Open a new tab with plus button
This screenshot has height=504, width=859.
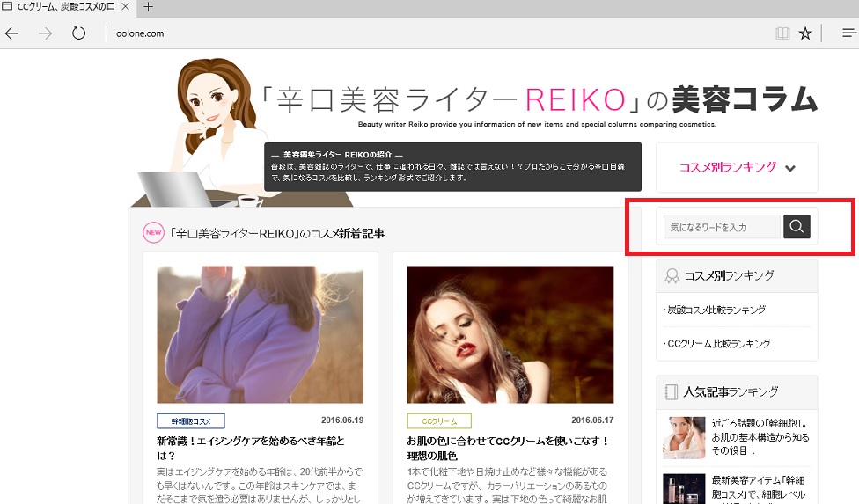[148, 6]
